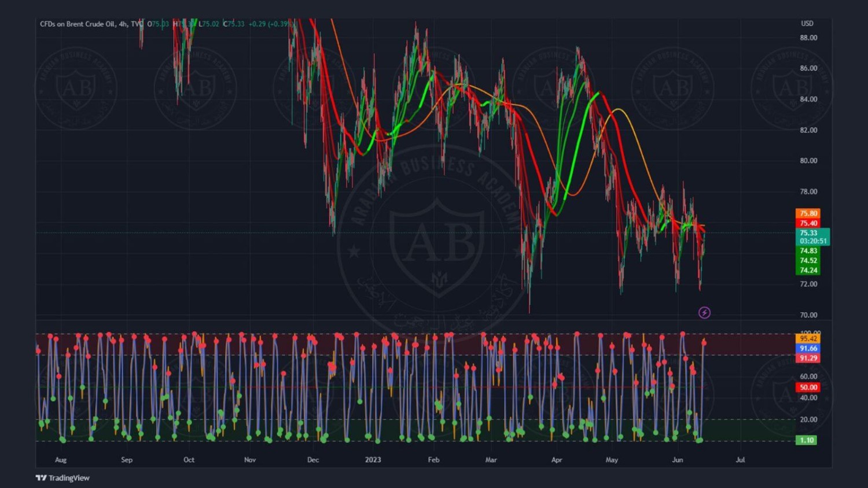Viewport: 868px width, 488px height.
Task: Click the Aug label on time axis
Action: pos(61,460)
